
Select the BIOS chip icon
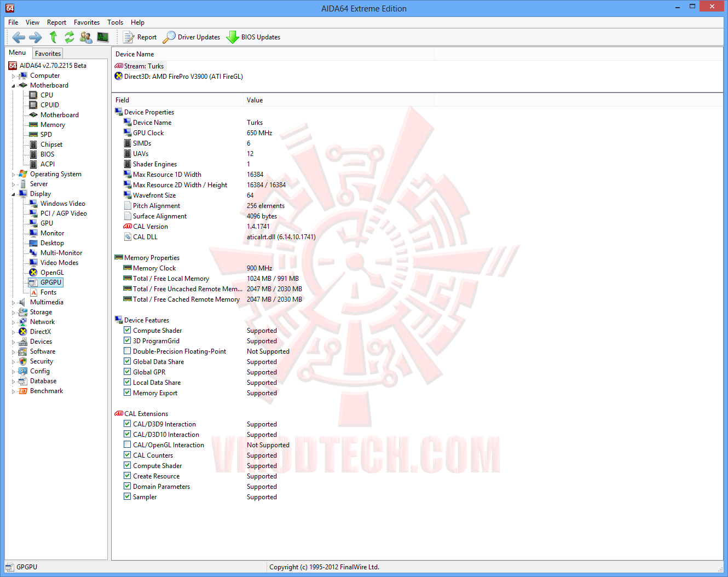click(33, 154)
